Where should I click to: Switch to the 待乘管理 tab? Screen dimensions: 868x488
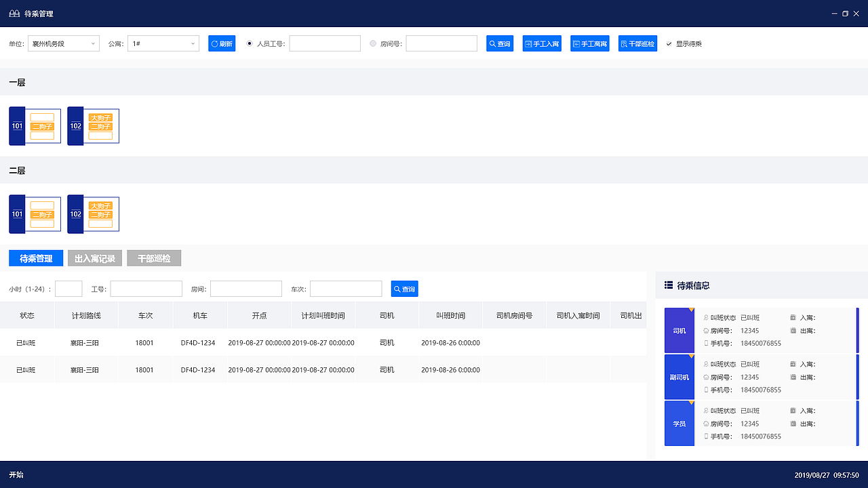(x=36, y=258)
